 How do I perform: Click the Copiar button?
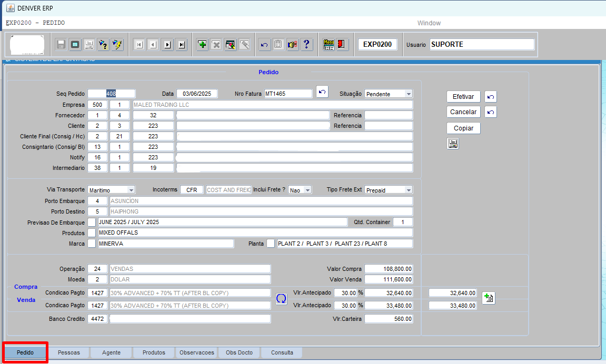click(x=463, y=128)
